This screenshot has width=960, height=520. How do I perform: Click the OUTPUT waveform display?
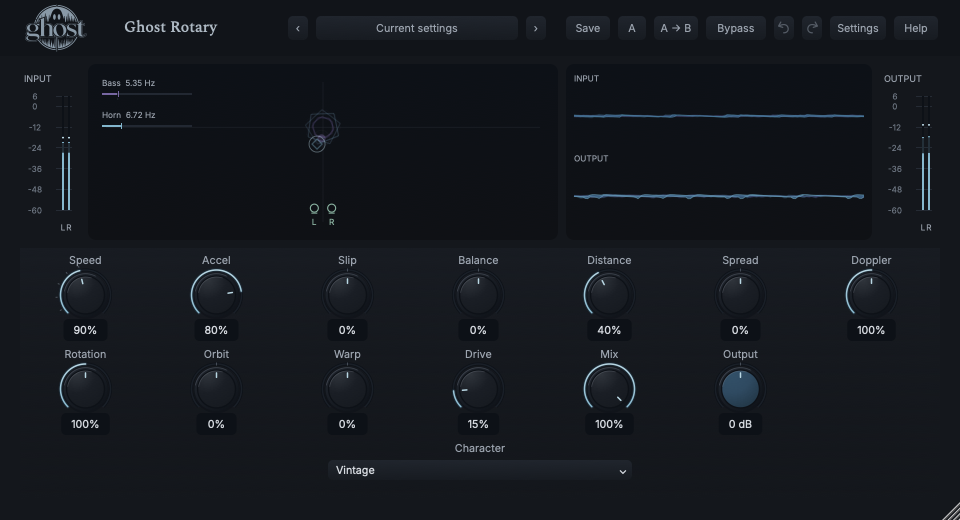pos(719,196)
